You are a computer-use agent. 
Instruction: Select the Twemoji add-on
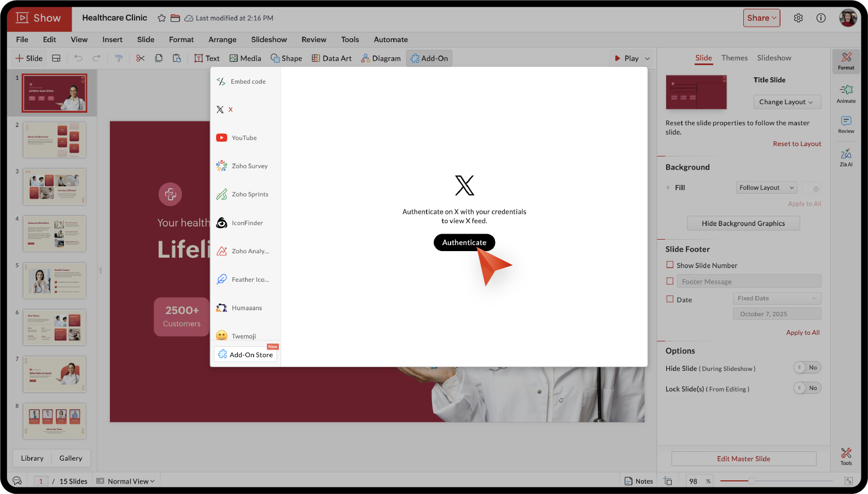tap(236, 336)
